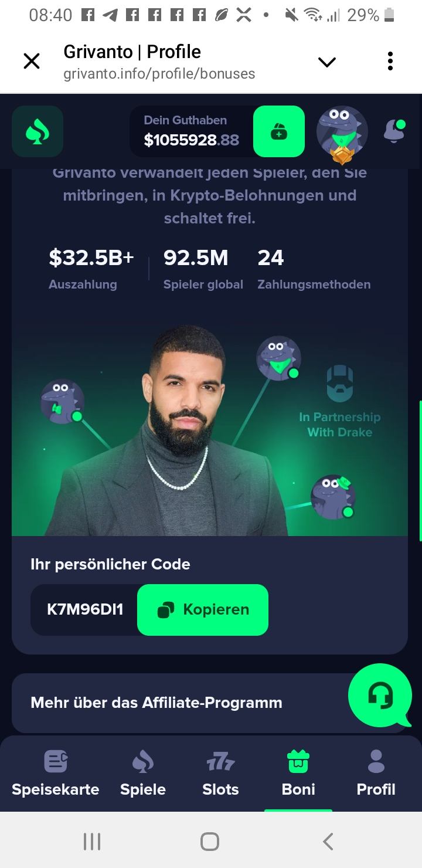
Task: Select the K7M96DI1 code field
Action: [x=84, y=610]
